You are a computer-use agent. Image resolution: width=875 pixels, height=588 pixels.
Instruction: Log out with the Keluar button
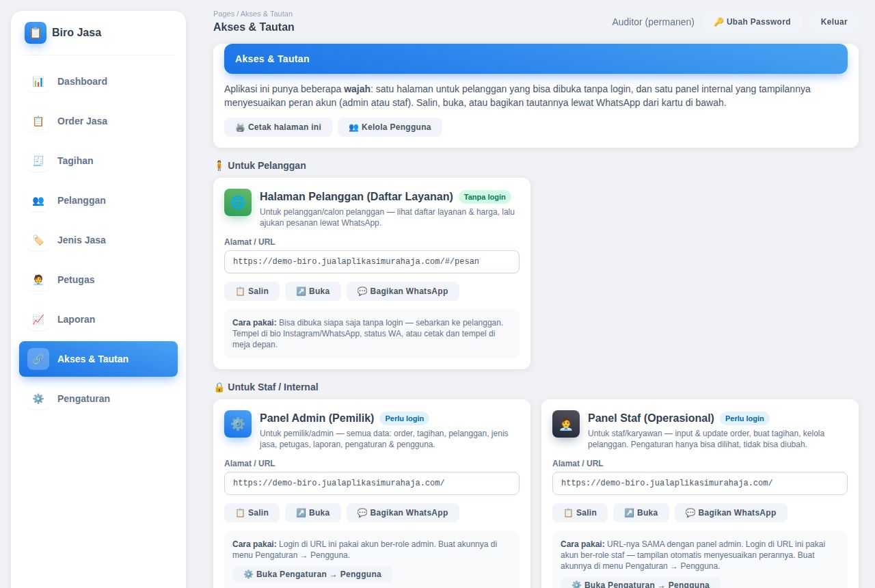tap(834, 22)
